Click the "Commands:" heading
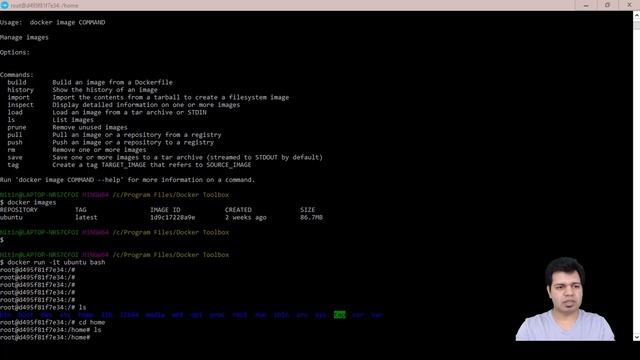The image size is (640, 360). (x=17, y=75)
